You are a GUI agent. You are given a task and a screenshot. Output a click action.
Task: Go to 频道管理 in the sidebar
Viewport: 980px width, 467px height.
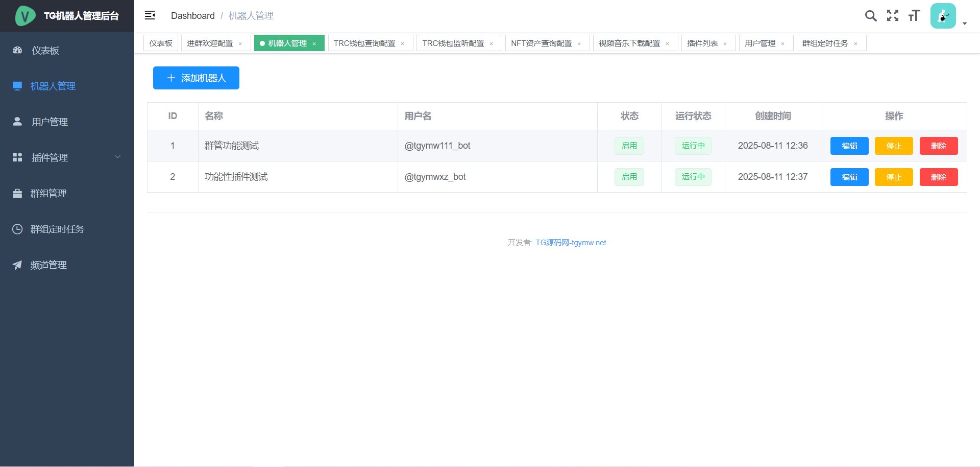[x=48, y=265]
